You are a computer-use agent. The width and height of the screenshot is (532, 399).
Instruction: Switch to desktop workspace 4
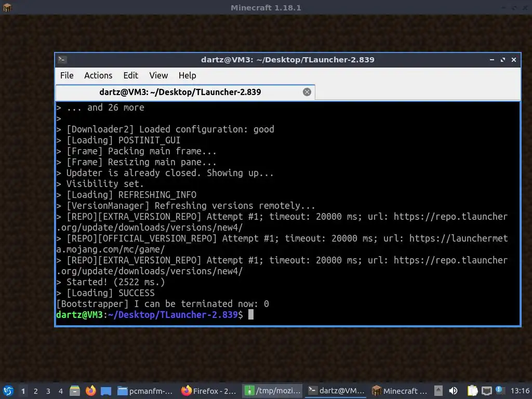(x=61, y=391)
